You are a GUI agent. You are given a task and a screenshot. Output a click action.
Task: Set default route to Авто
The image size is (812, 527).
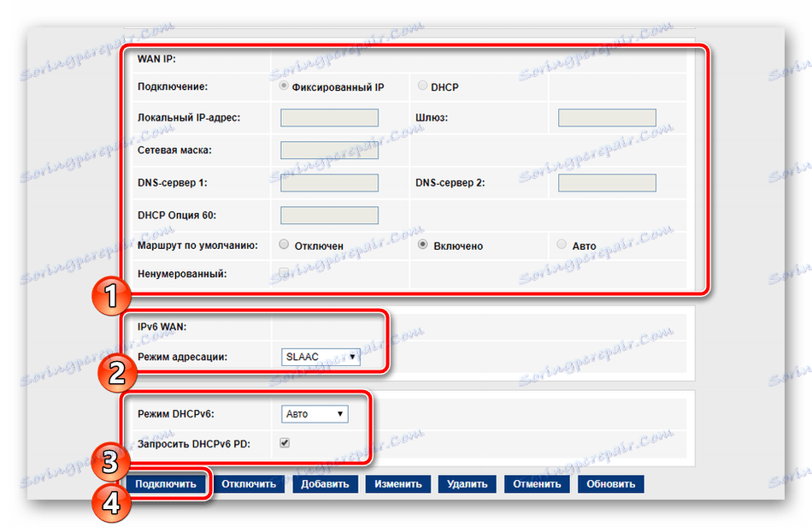point(562,244)
